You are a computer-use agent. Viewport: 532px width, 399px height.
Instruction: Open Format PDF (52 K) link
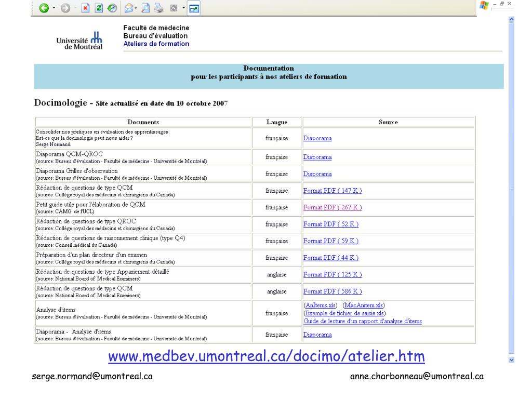pyautogui.click(x=331, y=224)
